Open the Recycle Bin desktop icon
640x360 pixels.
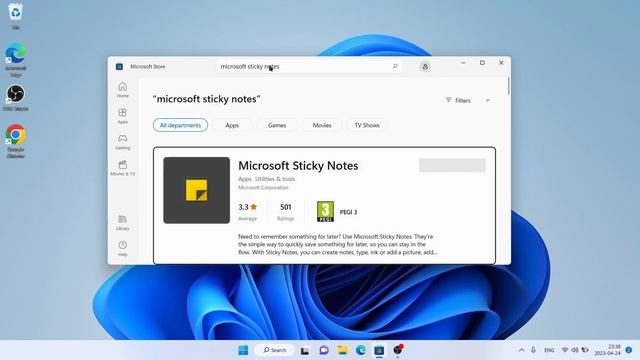point(16,16)
